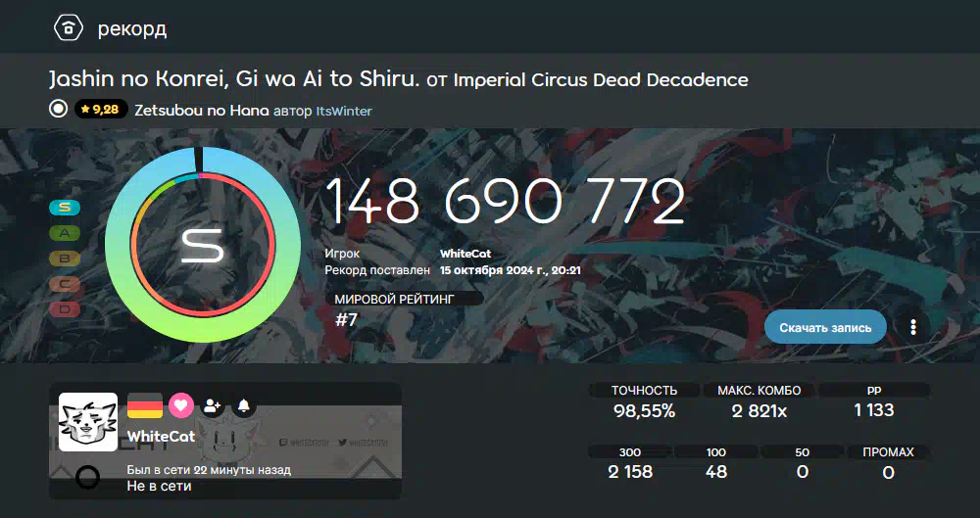980x518 pixels.
Task: Open the Imperial Circus Dead Decadence artist link
Action: tap(600, 80)
